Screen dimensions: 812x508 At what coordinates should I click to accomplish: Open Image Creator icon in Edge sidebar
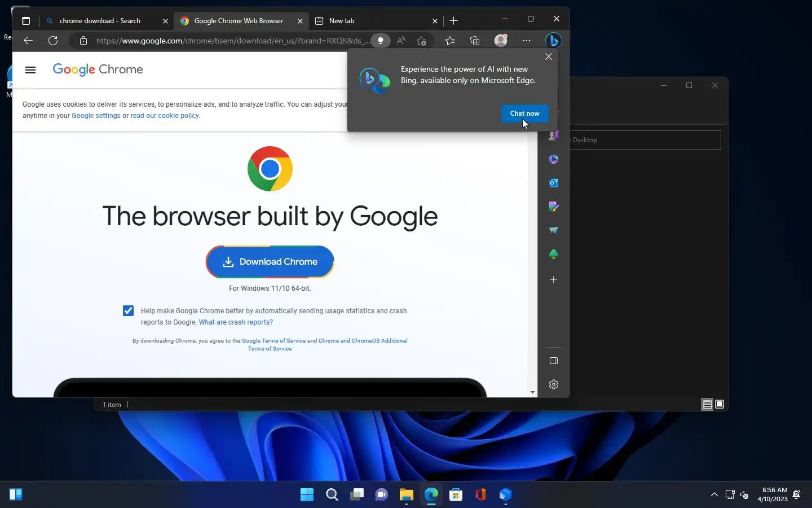554,207
